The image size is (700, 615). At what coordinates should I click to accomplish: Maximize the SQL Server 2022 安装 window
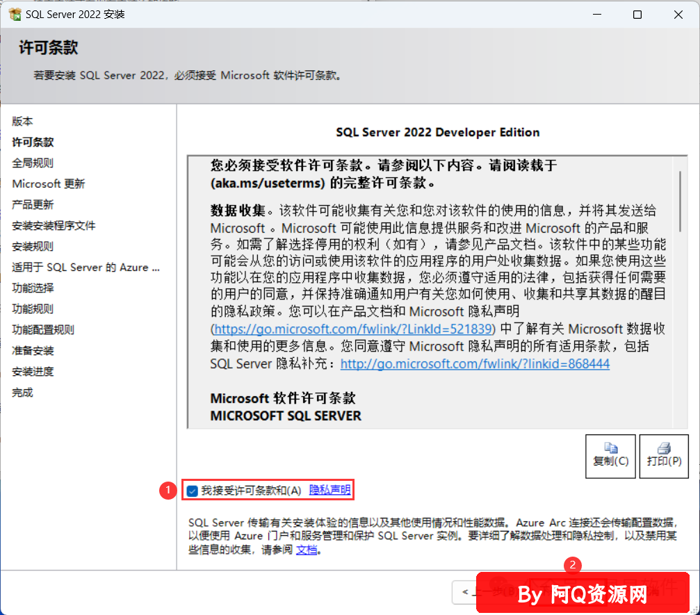pos(637,15)
